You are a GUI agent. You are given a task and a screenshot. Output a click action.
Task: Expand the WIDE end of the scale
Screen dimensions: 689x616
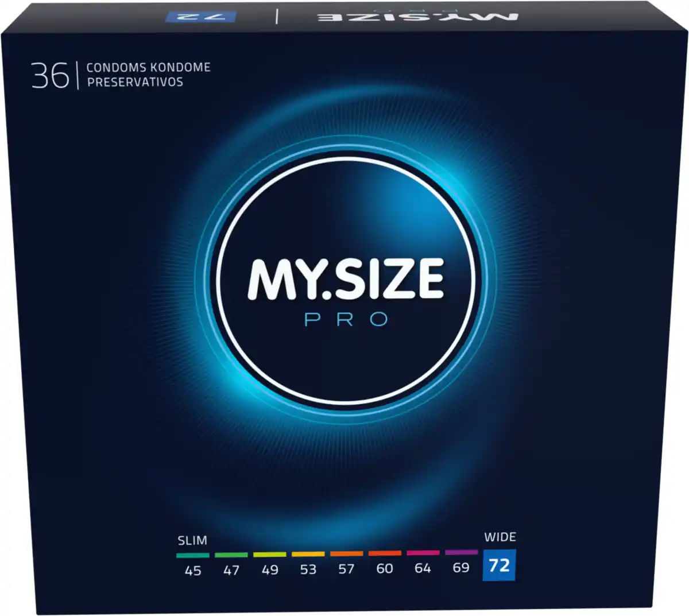499,538
